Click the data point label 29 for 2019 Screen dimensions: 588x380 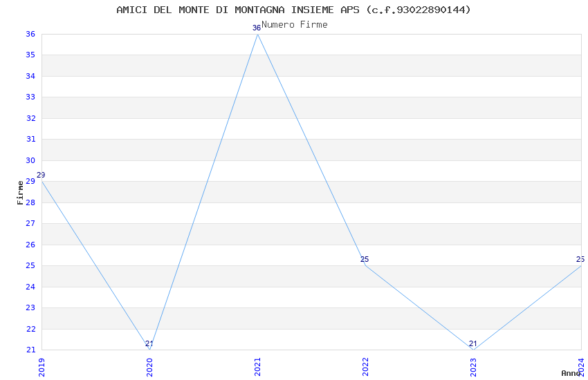(41, 175)
